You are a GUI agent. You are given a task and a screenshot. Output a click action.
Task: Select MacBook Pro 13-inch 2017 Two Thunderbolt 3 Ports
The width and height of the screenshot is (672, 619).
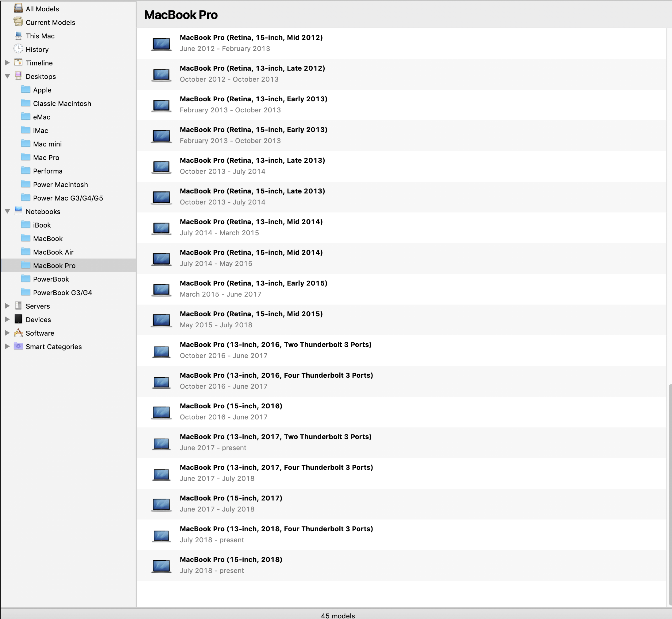click(401, 443)
